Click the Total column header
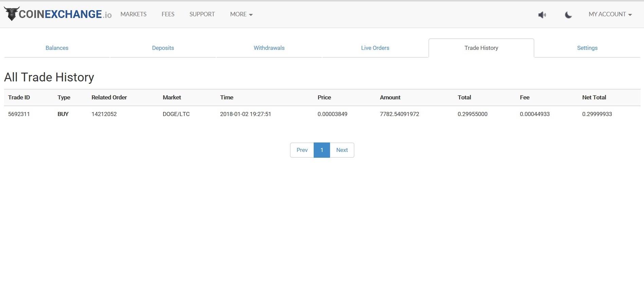644x288 pixels. click(464, 97)
